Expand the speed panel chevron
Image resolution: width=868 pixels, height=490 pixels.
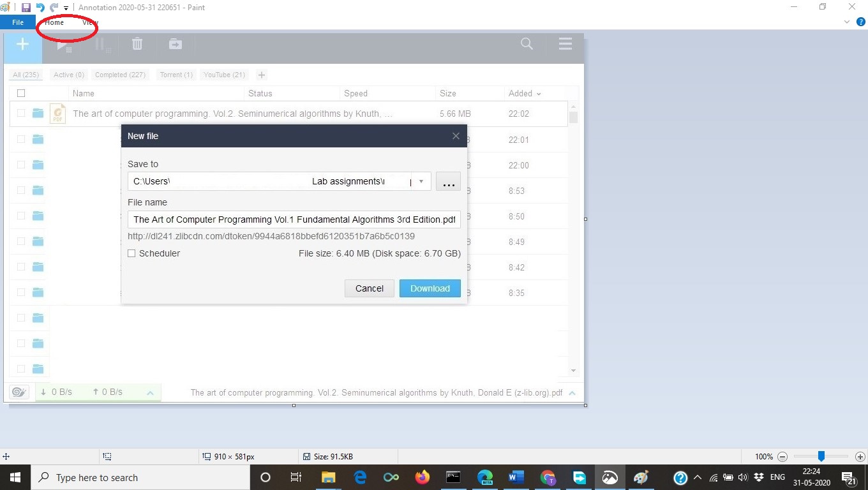(150, 392)
